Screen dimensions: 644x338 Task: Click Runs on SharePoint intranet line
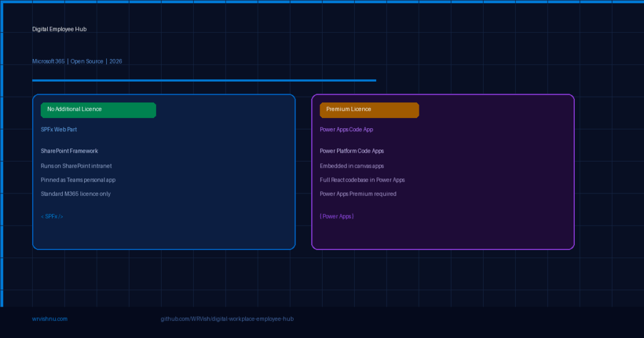[76, 166]
